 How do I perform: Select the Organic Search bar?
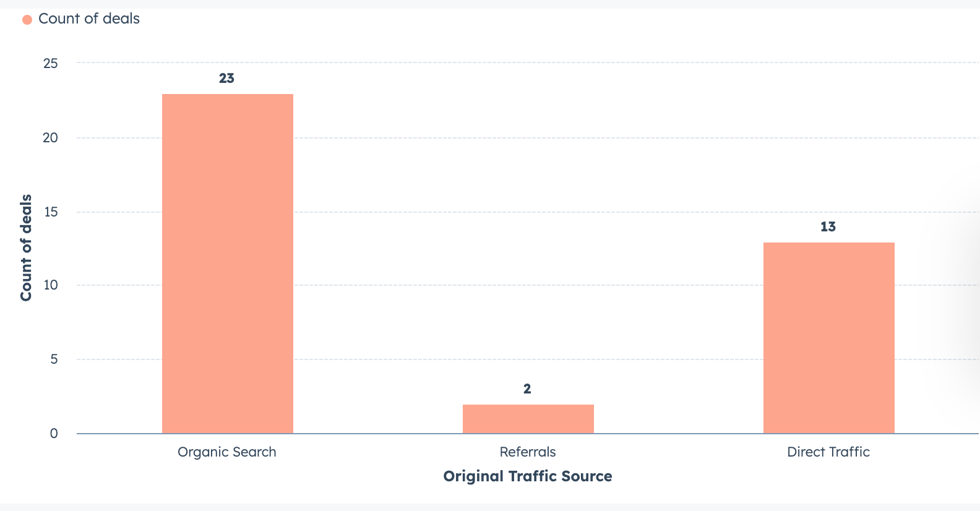(227, 264)
